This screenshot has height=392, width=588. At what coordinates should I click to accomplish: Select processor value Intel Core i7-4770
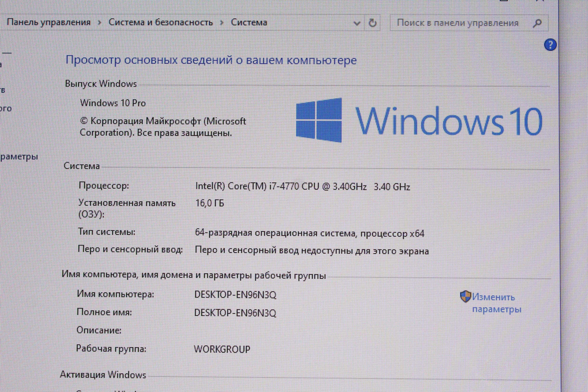303,186
